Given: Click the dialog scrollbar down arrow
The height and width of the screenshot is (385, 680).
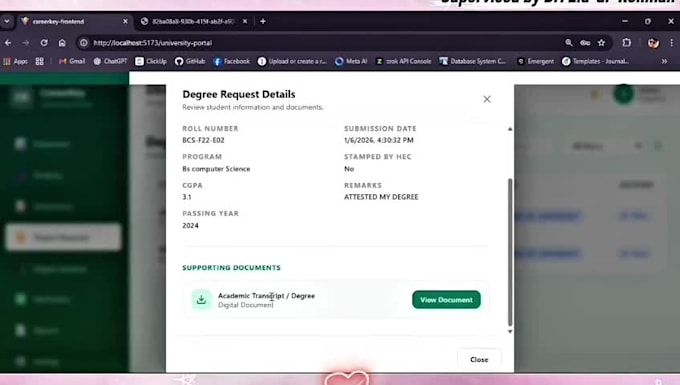Looking at the screenshot, I should click(x=510, y=332).
